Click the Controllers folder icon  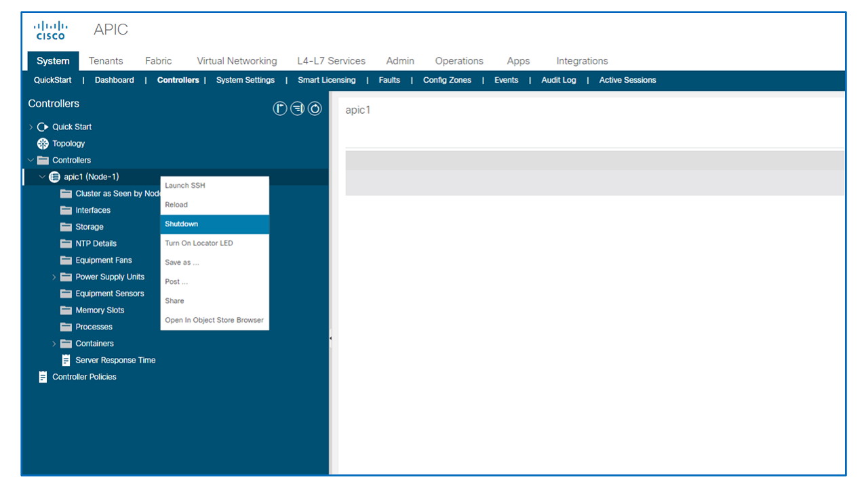(x=43, y=161)
